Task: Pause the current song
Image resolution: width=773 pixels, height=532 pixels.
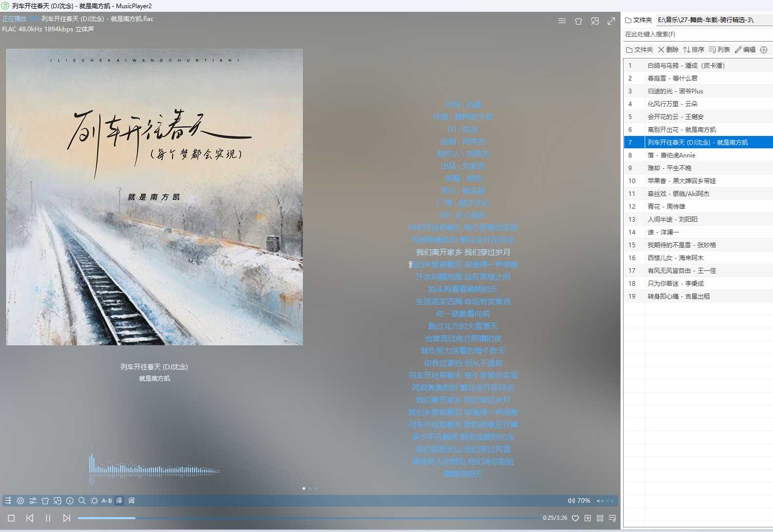Action: point(48,518)
